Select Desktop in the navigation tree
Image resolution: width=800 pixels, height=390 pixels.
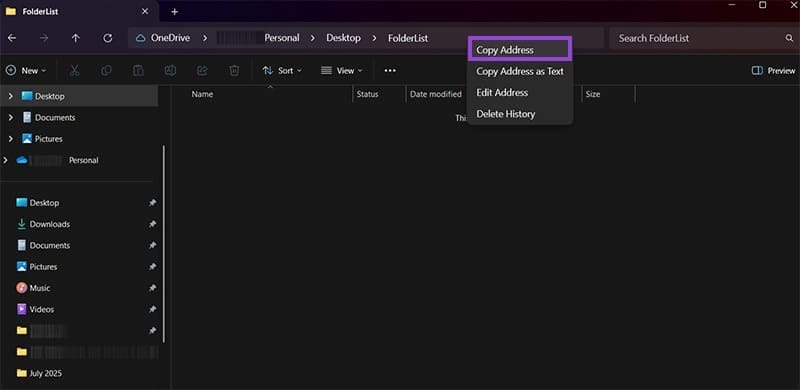pyautogui.click(x=49, y=96)
